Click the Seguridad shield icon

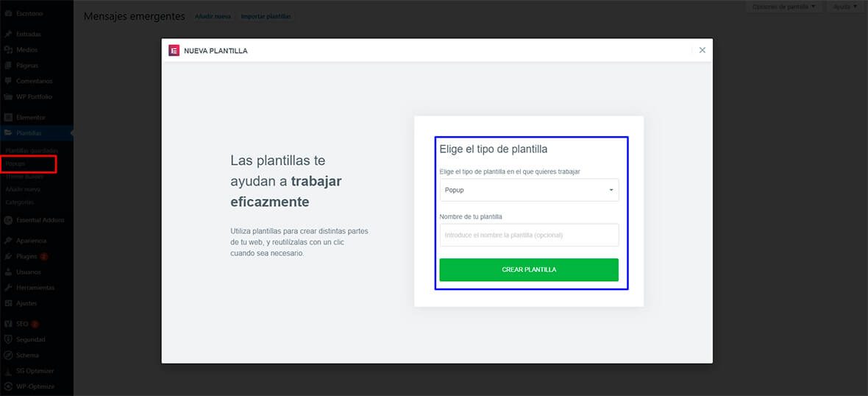click(x=8, y=339)
